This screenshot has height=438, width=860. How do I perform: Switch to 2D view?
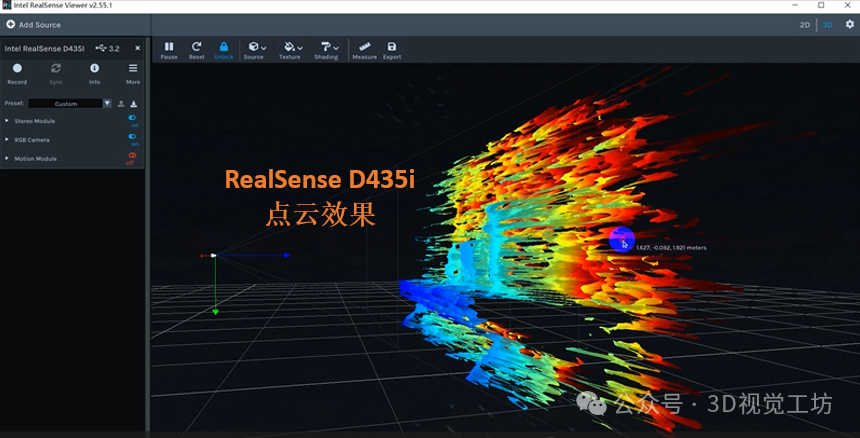click(x=805, y=25)
